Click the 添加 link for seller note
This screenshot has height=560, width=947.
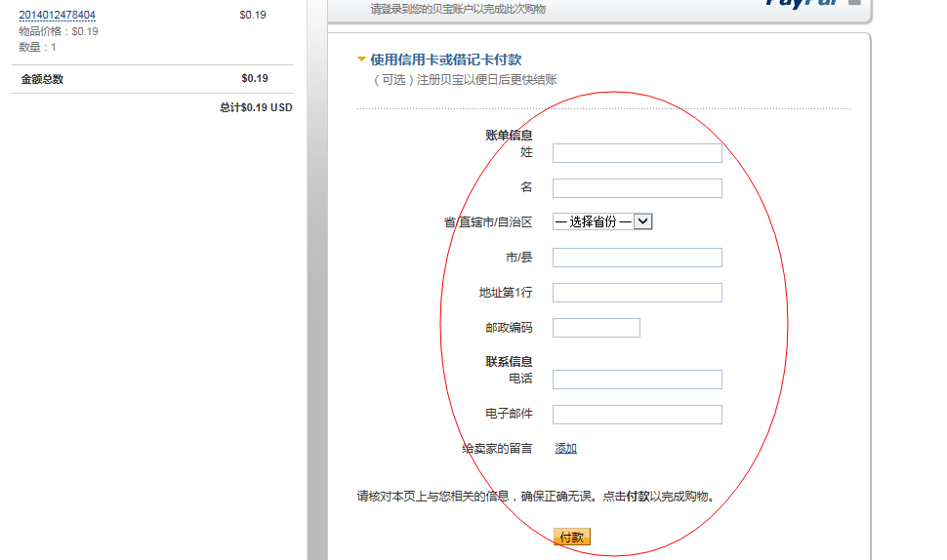[565, 449]
